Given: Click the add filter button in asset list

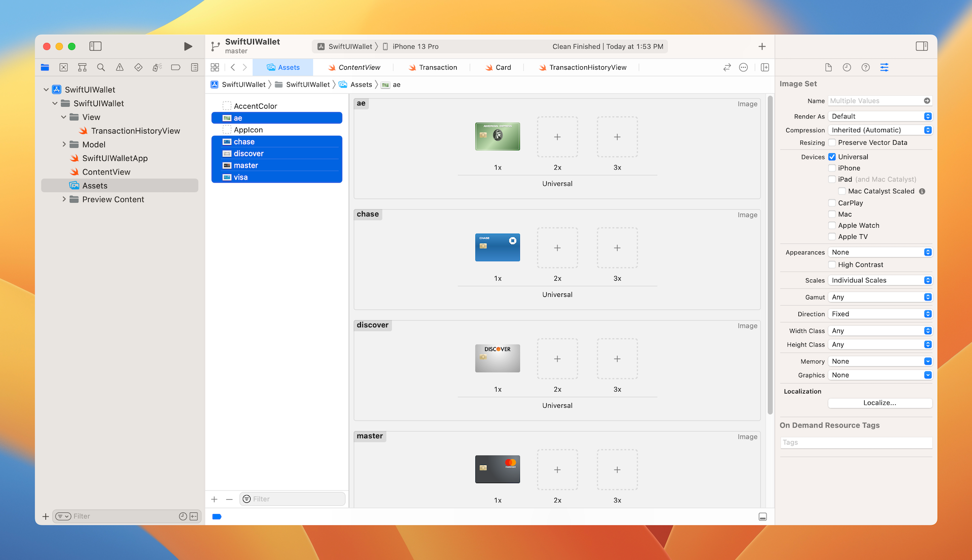Looking at the screenshot, I should (247, 499).
